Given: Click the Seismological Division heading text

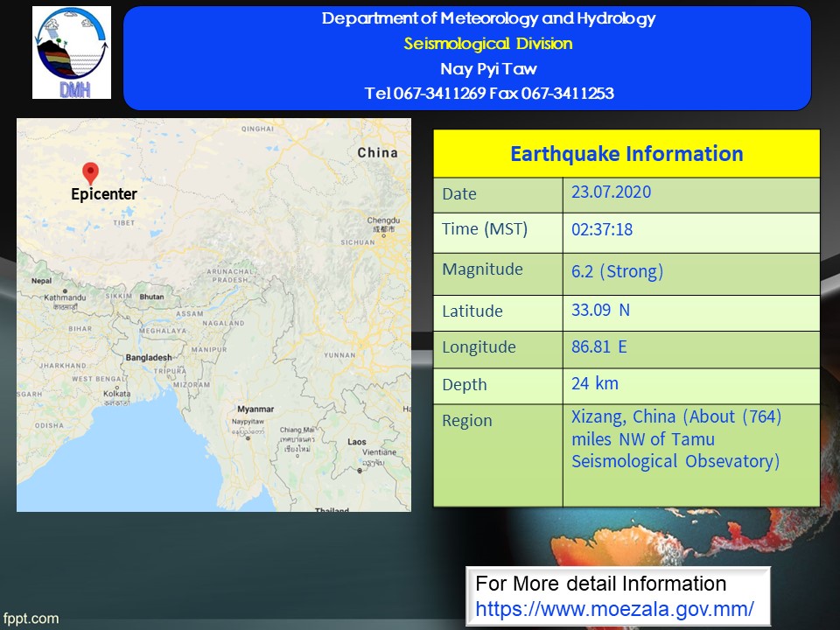Looking at the screenshot, I should pyautogui.click(x=488, y=44).
